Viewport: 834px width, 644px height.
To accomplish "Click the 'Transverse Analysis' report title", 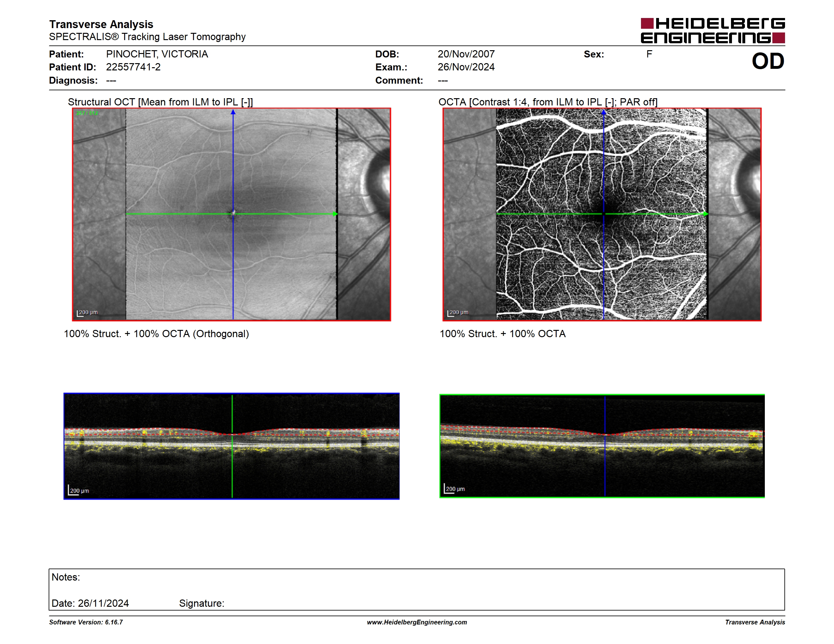I will tap(101, 24).
